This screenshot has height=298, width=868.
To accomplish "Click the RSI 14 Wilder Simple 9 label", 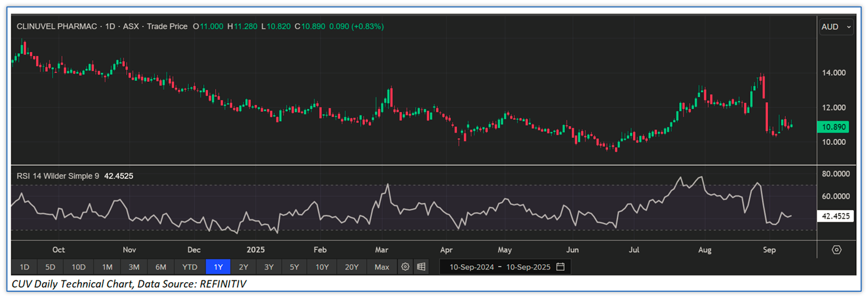I will [x=57, y=176].
